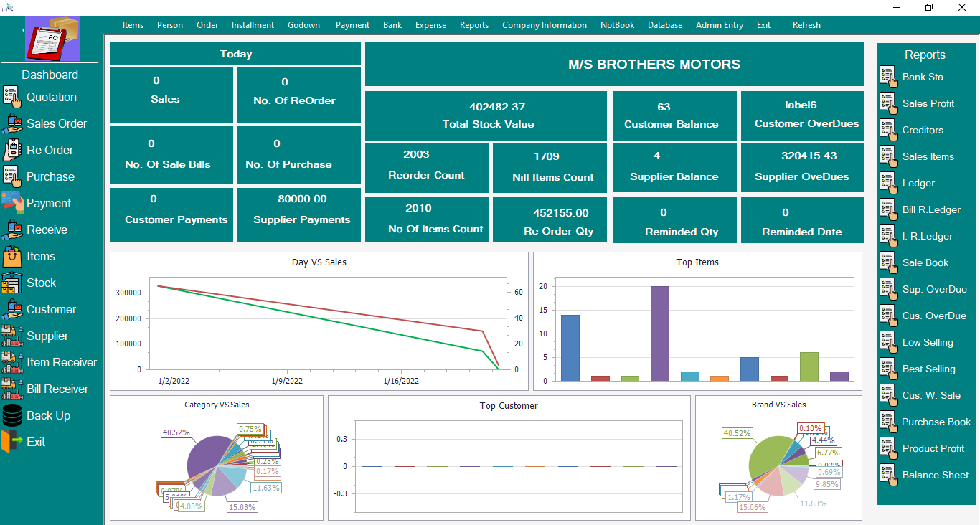The image size is (980, 525).
Task: Click the Top Items bar chart
Action: coord(696,321)
